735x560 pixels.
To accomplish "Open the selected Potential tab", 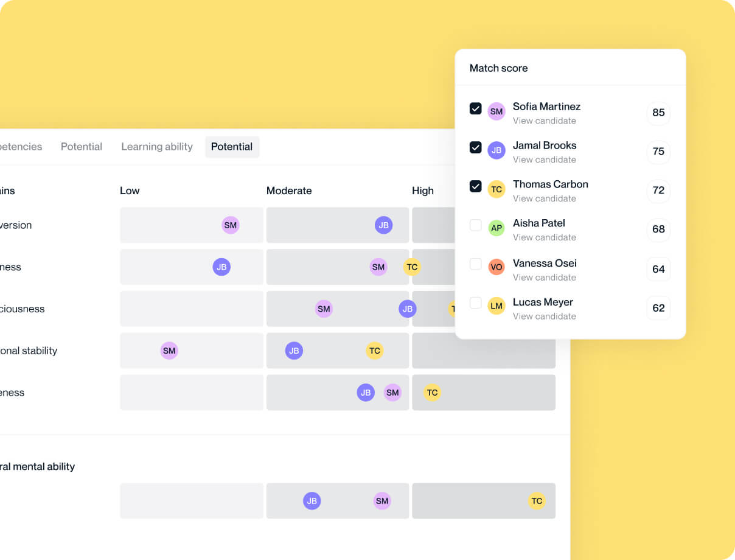I will point(232,147).
